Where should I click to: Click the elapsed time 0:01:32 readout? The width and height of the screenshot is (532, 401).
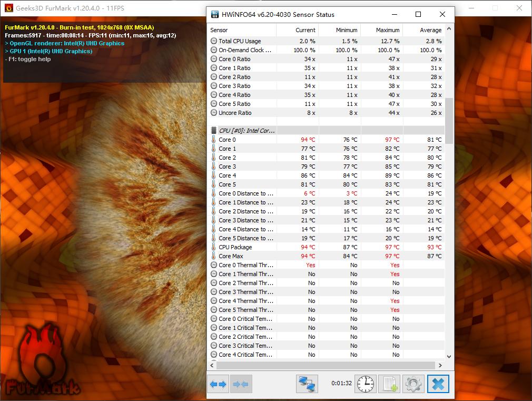(341, 383)
